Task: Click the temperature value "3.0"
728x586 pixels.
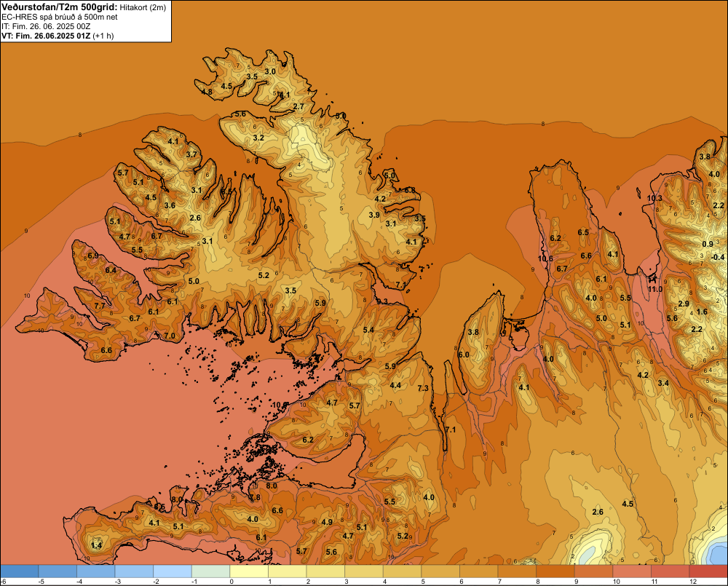Action: tap(270, 71)
